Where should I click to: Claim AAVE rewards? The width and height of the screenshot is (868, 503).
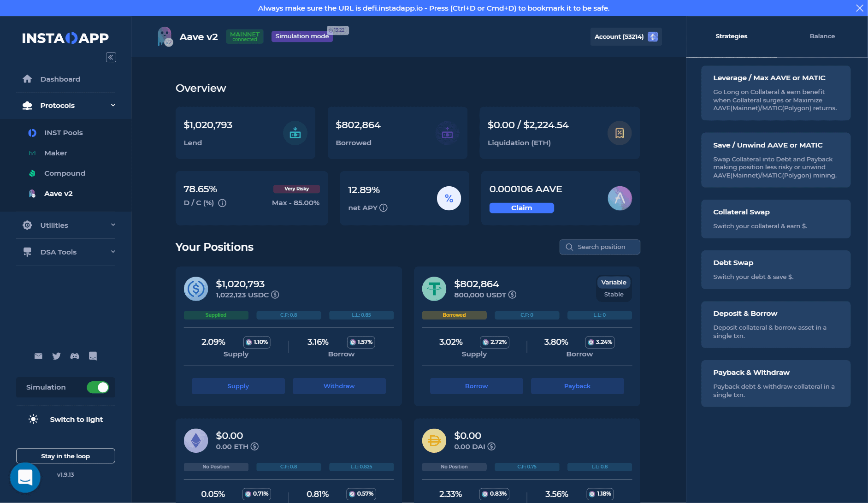click(x=521, y=208)
